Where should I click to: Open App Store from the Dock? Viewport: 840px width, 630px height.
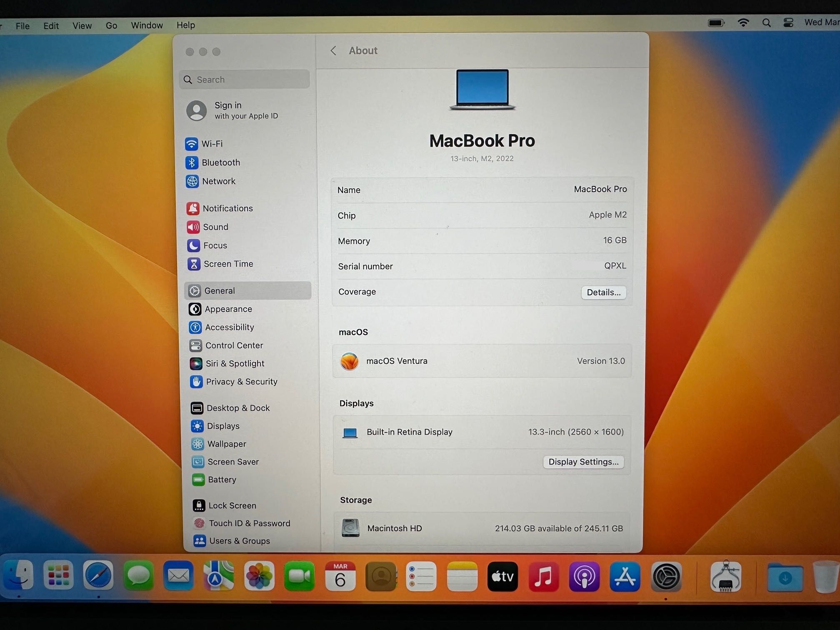tap(625, 576)
